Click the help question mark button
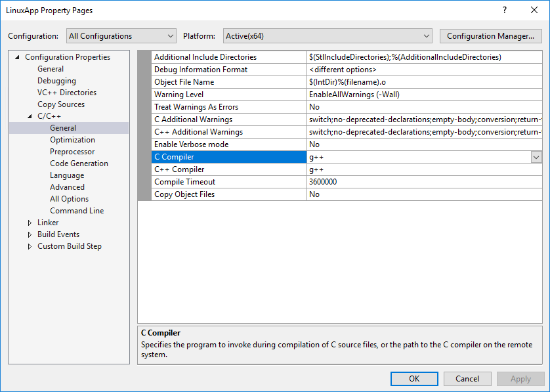Viewport: 550px width, 392px height. 505,10
